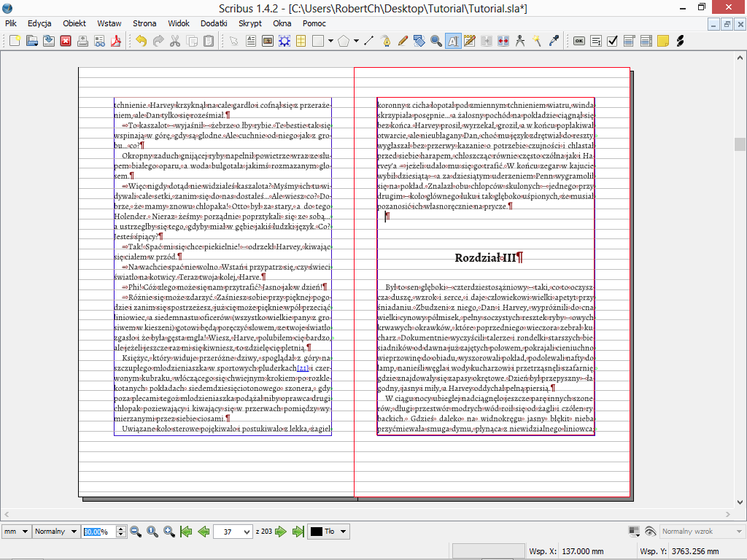Image resolution: width=747 pixels, height=560 pixels.
Task: Insert a PDF checkbox field
Action: coord(612,41)
